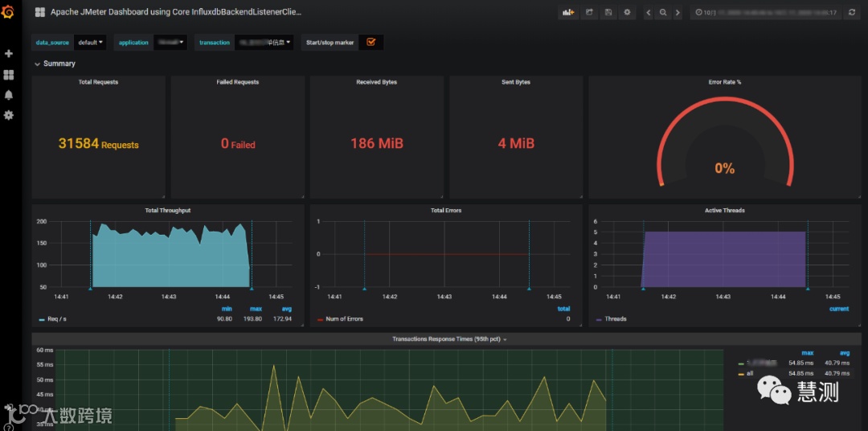
Task: Open the data_source default dropdown
Action: [91, 43]
